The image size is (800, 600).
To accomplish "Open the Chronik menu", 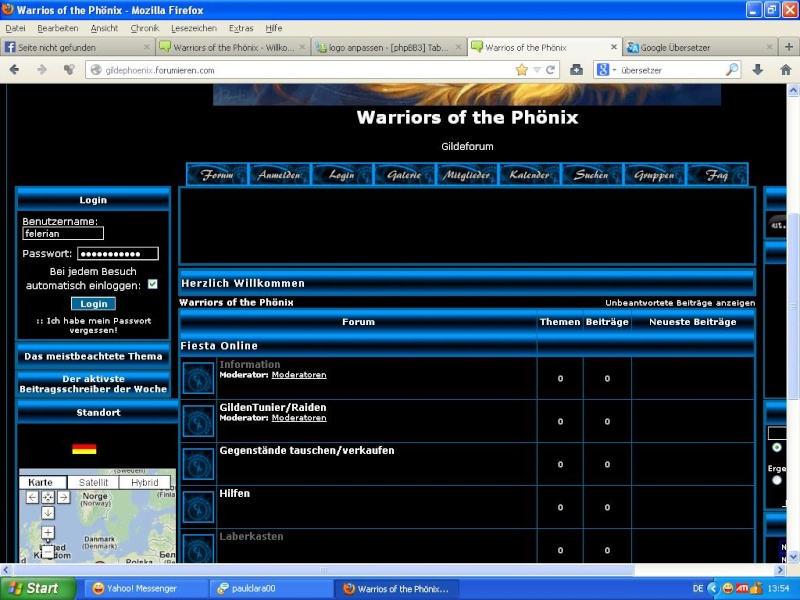I will pos(145,28).
